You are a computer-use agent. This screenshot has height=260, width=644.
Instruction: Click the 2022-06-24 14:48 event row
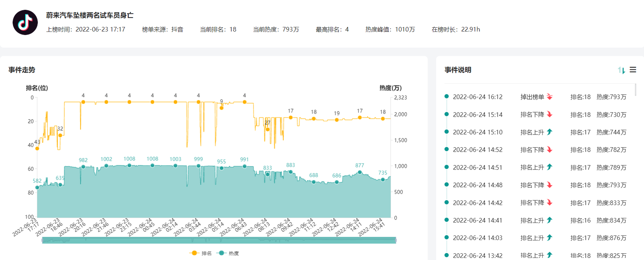[477, 185]
